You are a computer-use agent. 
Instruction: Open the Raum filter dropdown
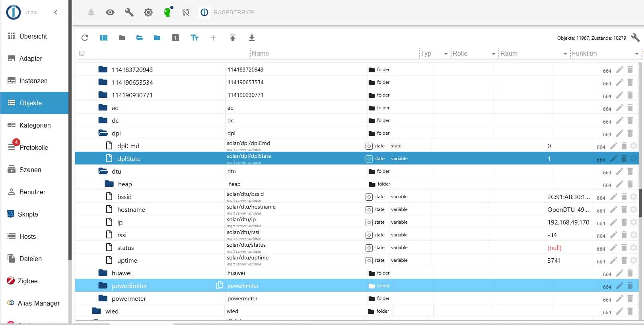[x=565, y=54]
